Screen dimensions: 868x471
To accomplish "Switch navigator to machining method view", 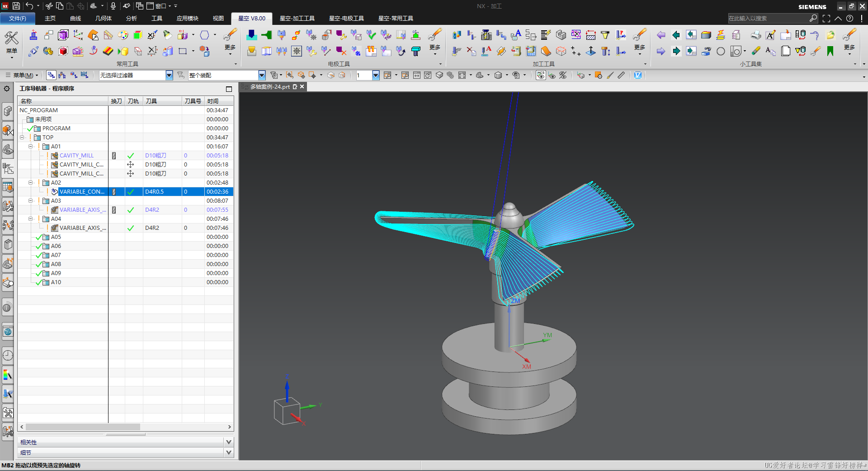I will point(85,75).
